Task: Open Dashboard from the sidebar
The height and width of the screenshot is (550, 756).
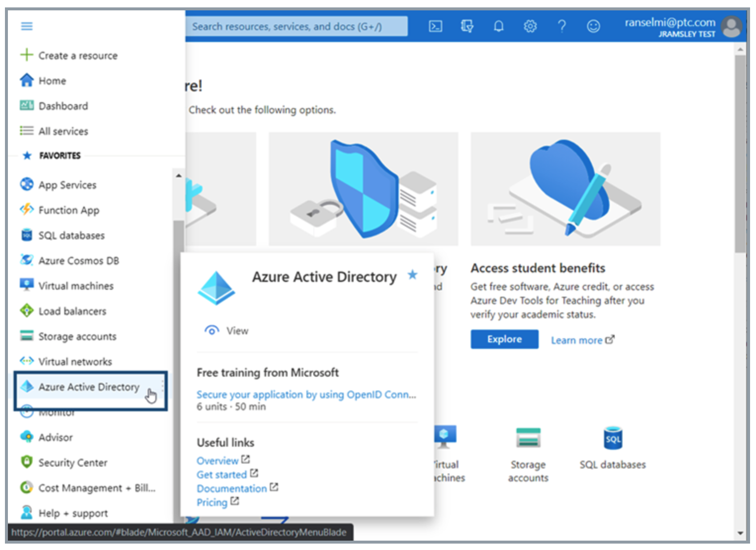Action: (63, 106)
